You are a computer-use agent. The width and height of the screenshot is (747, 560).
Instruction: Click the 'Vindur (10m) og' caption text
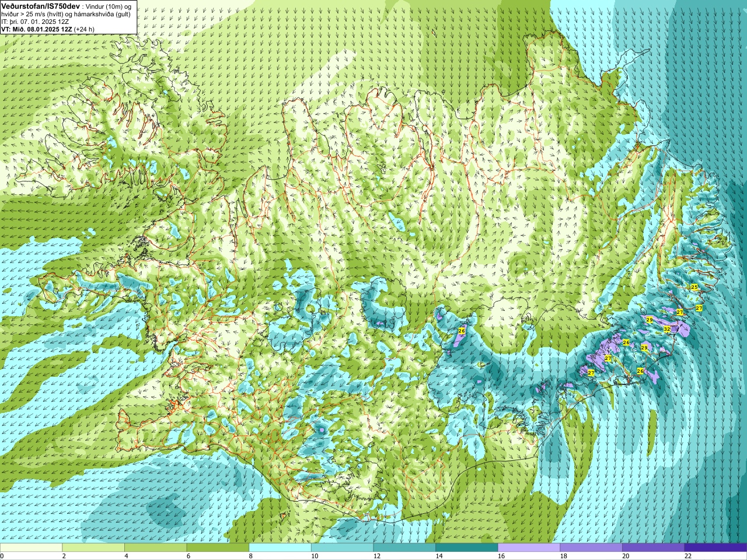click(109, 6)
